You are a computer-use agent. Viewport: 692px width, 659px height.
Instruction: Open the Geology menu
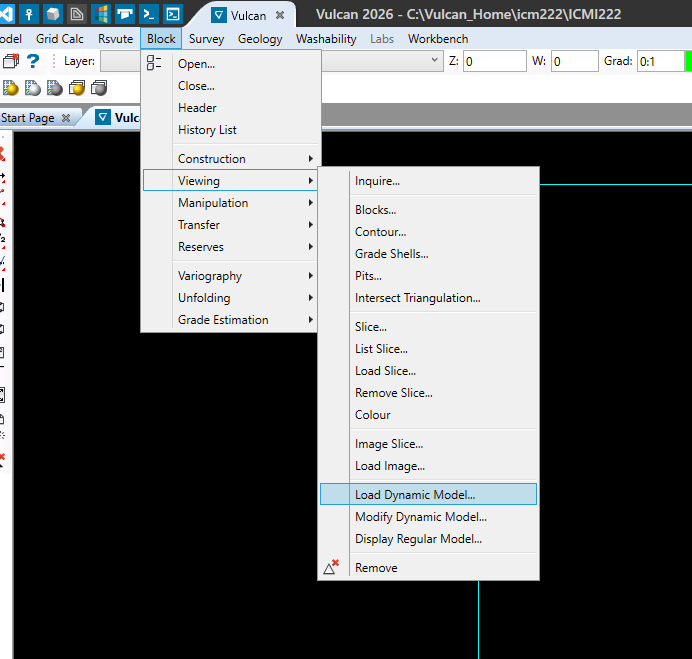tap(260, 39)
